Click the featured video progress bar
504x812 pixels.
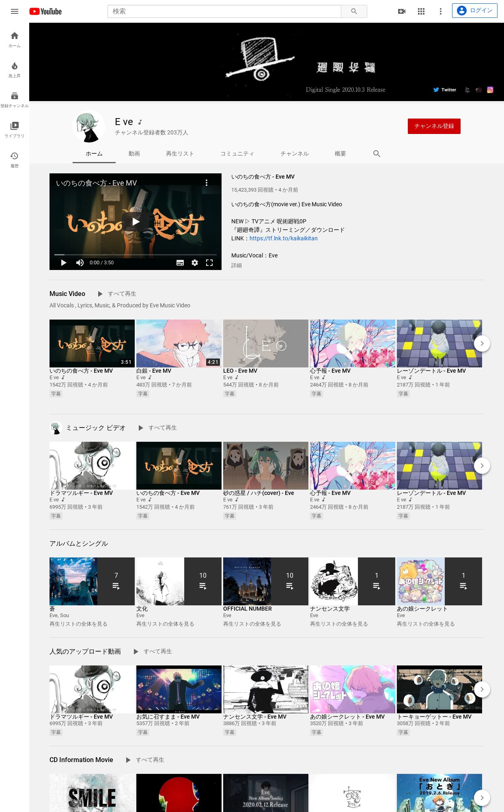coord(136,255)
